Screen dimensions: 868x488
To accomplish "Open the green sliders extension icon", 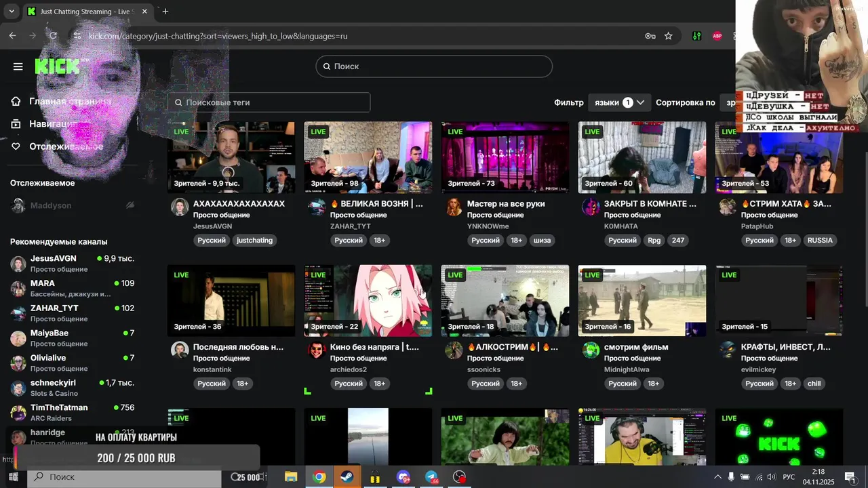I will [x=696, y=36].
